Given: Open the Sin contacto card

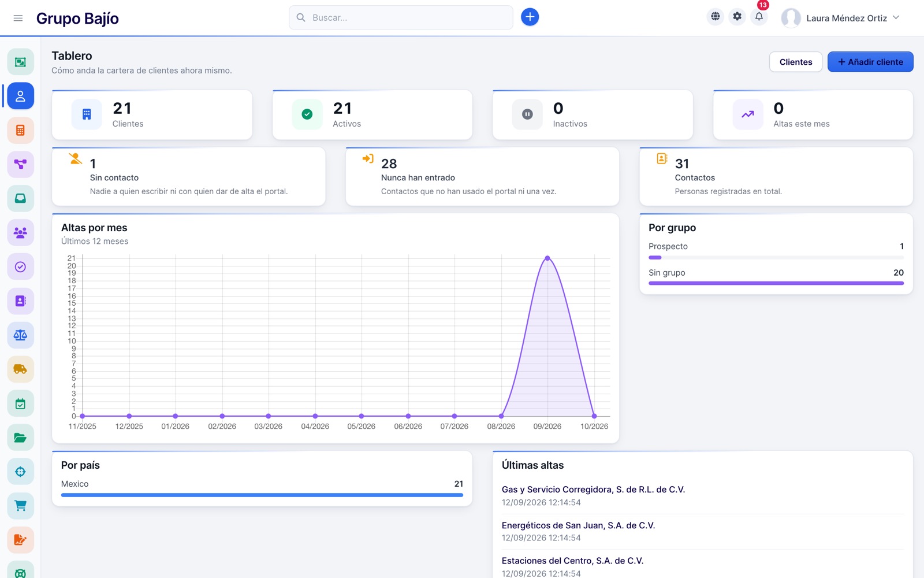Looking at the screenshot, I should pyautogui.click(x=189, y=176).
